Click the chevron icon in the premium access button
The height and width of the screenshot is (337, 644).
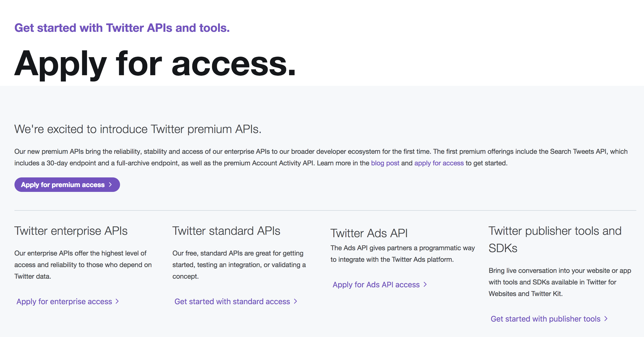(110, 185)
